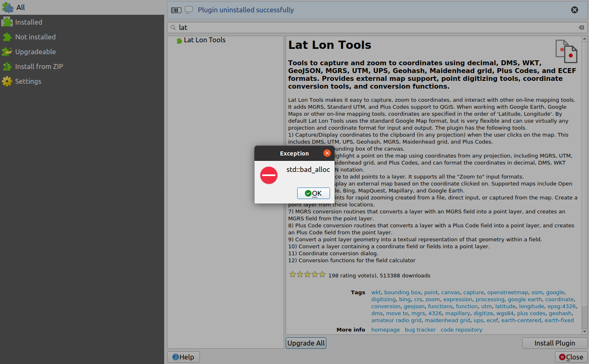Confirm the bad_alloc exception with OK
The image size is (589, 364).
coord(313,193)
